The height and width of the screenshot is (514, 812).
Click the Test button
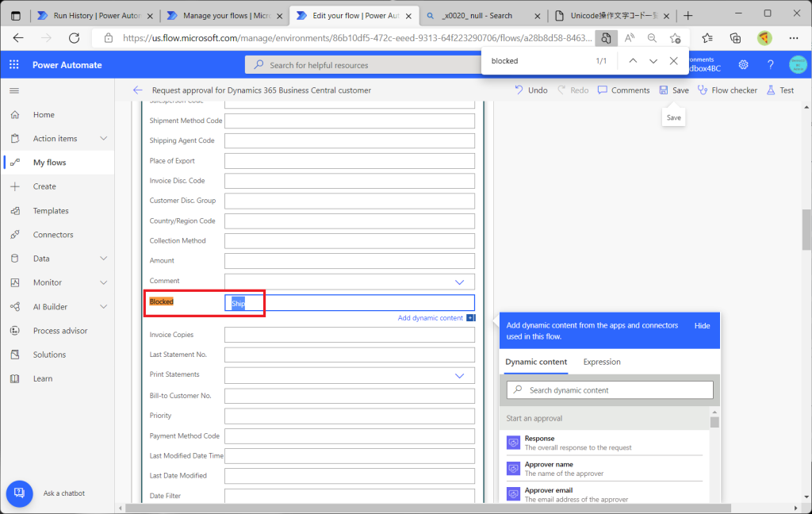(x=780, y=90)
